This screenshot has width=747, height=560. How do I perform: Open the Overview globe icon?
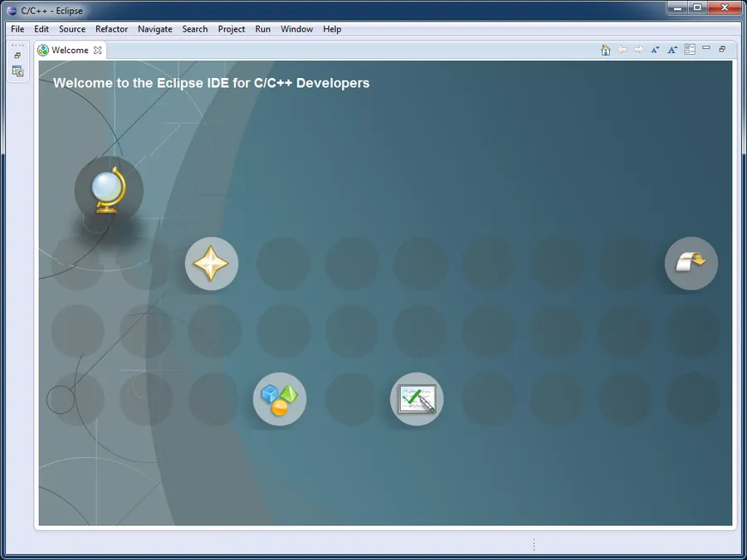[x=109, y=190]
